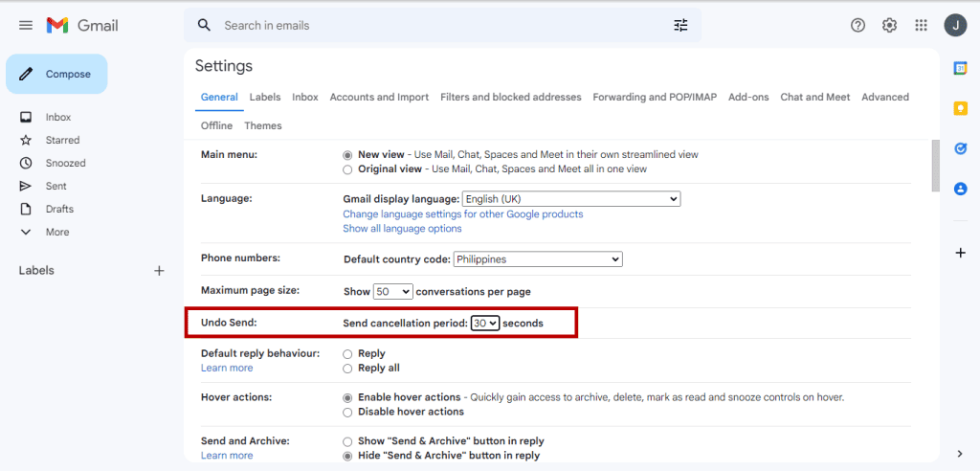Open Default country code dropdown
The image size is (980, 471).
[x=538, y=259]
